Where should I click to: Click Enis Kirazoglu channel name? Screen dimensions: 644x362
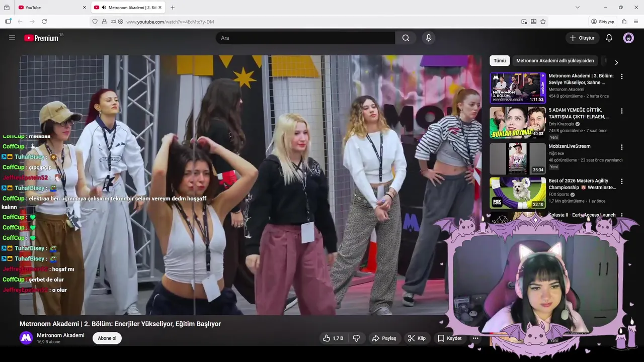click(561, 124)
